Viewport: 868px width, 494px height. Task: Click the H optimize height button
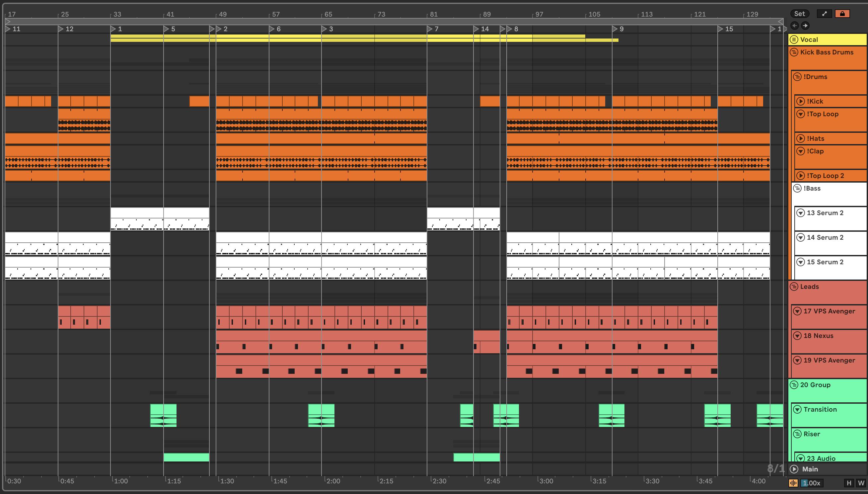point(849,483)
